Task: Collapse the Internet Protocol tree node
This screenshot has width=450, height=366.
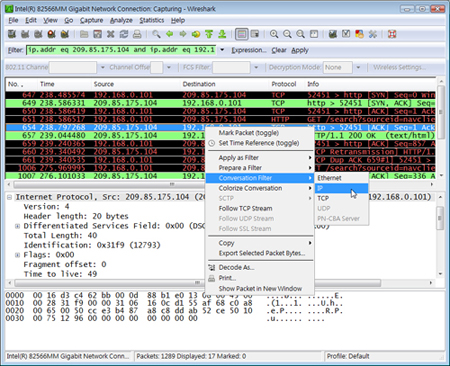Action: tap(10, 197)
